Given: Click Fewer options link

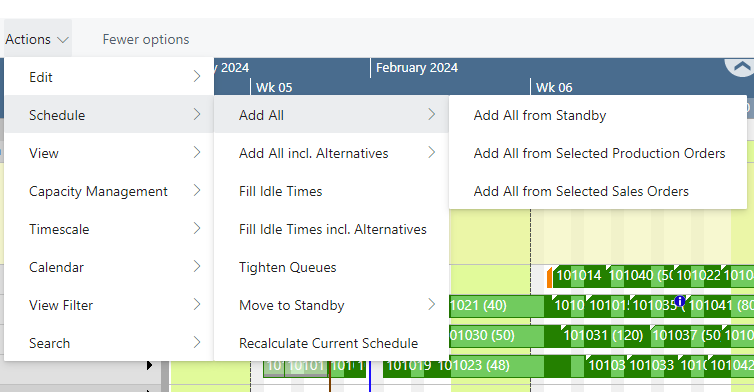Looking at the screenshot, I should (x=146, y=39).
